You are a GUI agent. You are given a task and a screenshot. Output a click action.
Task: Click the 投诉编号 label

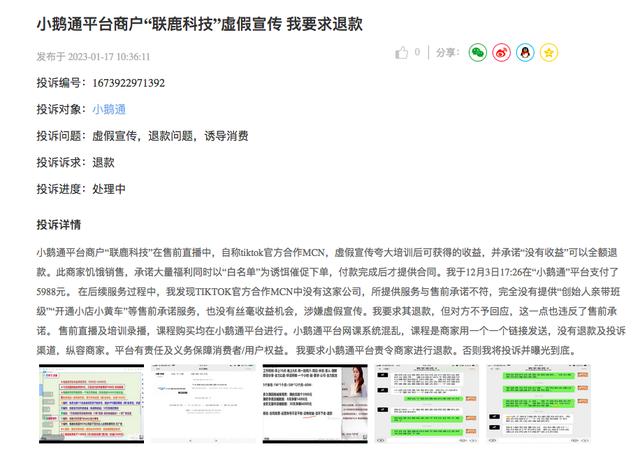click(x=61, y=83)
